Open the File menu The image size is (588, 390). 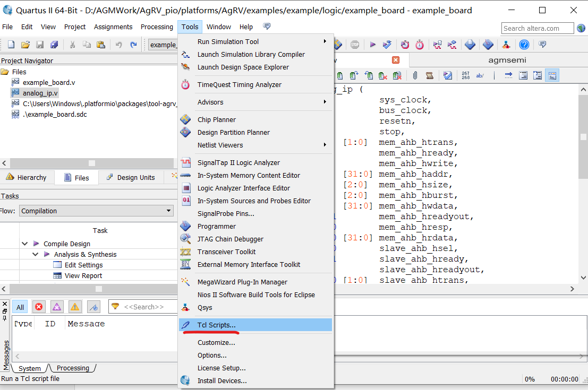[7, 27]
